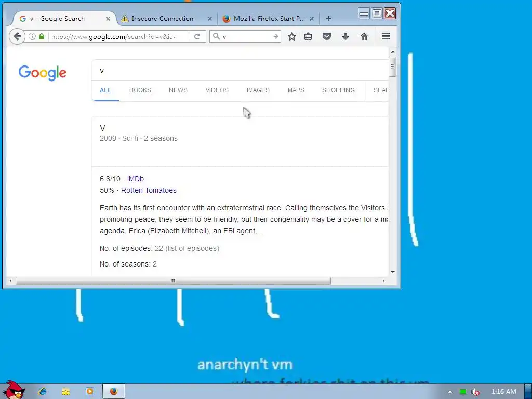This screenshot has width=532, height=399.
Task: Click the vertical scrollbar thumb
Action: click(393, 66)
